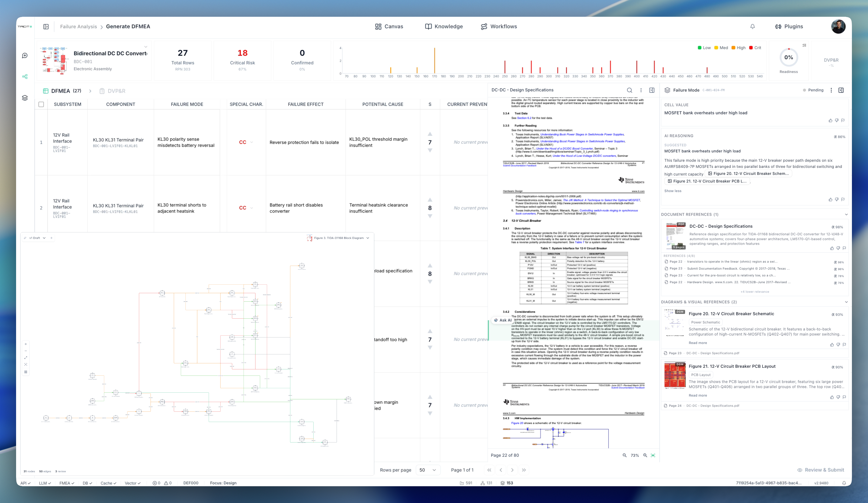Thumbs down the Cell Value card
The image size is (868, 503).
tap(836, 120)
